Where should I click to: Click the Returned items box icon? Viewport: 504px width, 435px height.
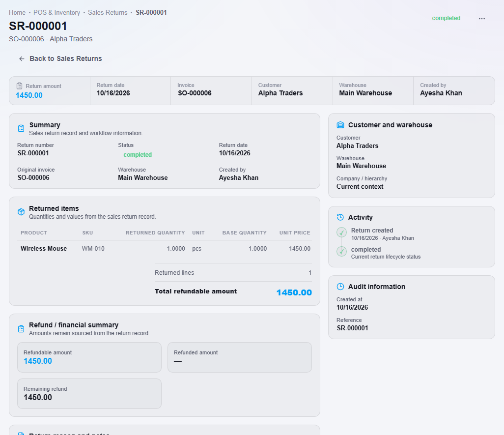21,212
